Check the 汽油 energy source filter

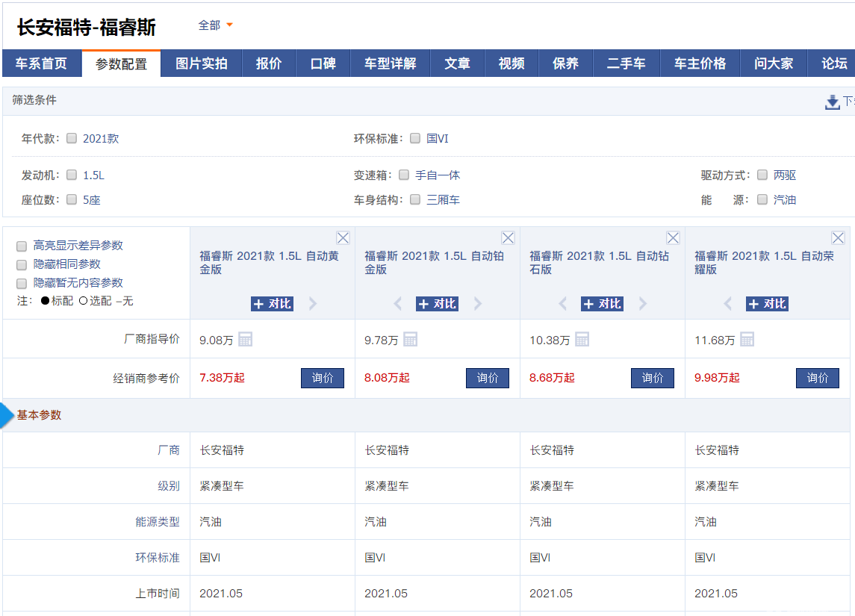tap(762, 199)
